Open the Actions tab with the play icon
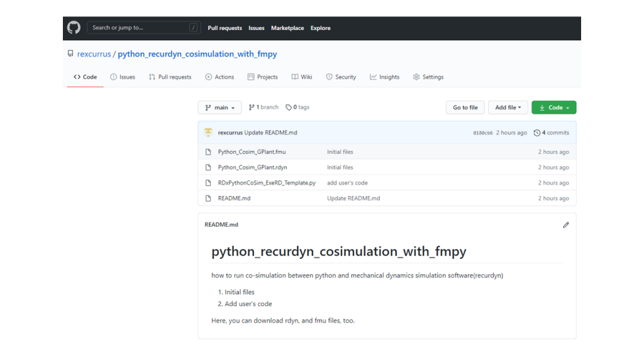The height and width of the screenshot is (362, 644). (219, 77)
